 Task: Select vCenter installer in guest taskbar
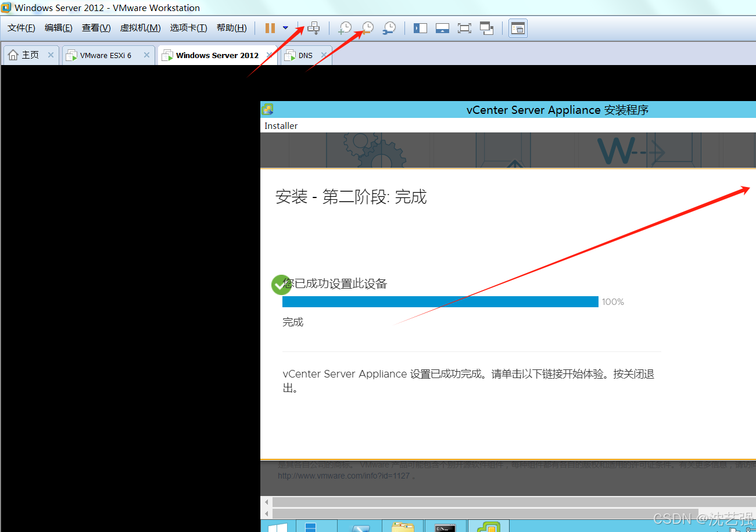coord(488,526)
